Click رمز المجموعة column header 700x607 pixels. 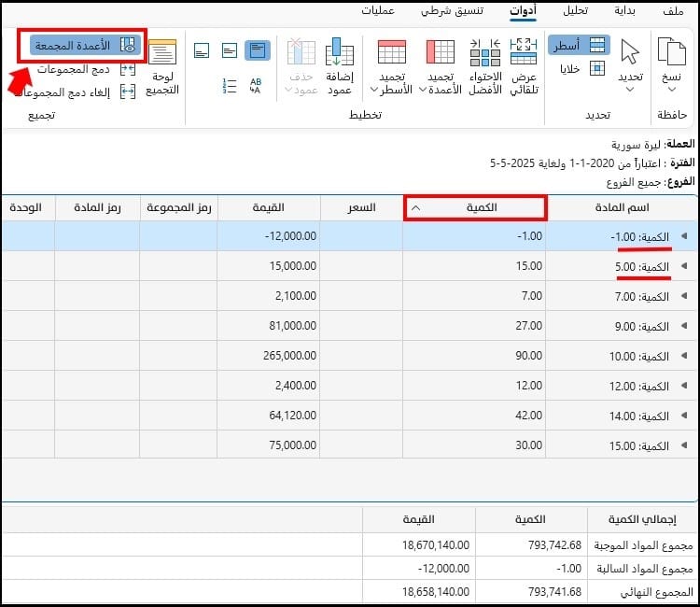pos(178,207)
